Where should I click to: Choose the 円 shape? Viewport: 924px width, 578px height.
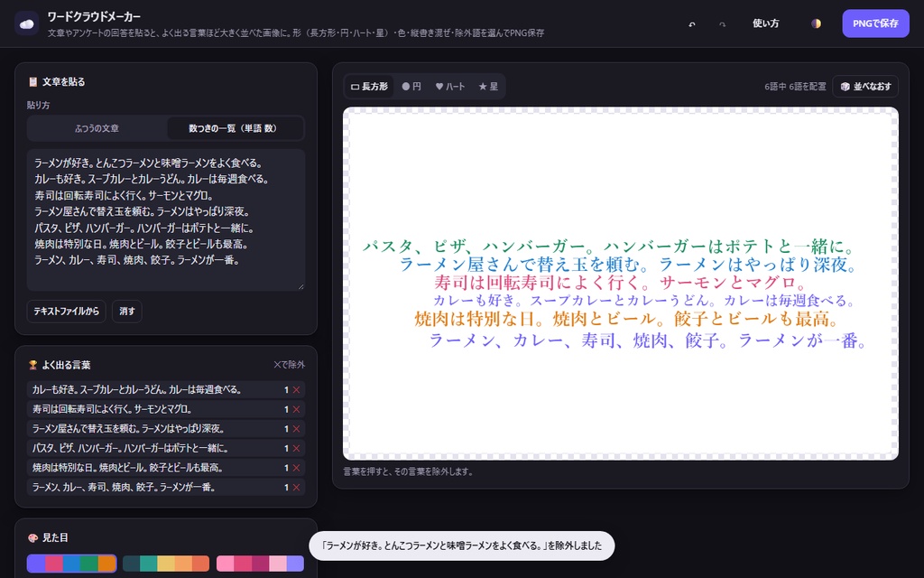[x=411, y=86]
